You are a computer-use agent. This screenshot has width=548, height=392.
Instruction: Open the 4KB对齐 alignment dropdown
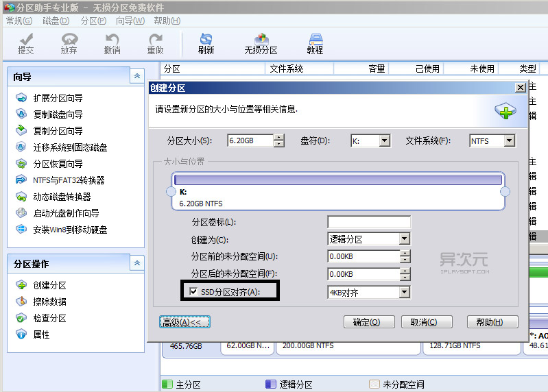tap(405, 292)
